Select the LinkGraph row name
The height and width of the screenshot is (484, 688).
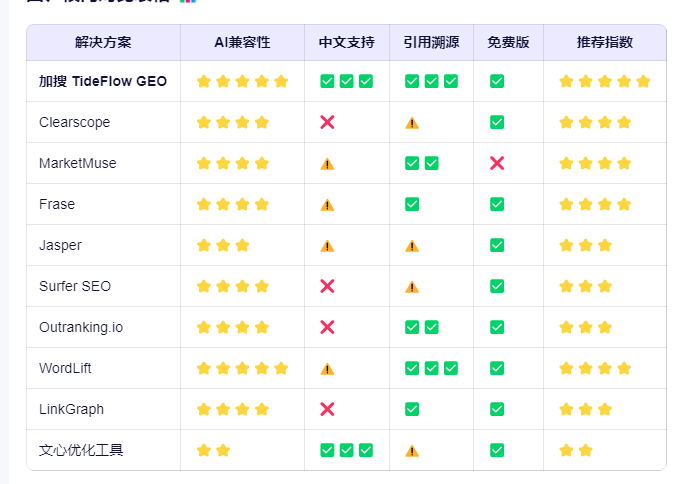point(72,409)
